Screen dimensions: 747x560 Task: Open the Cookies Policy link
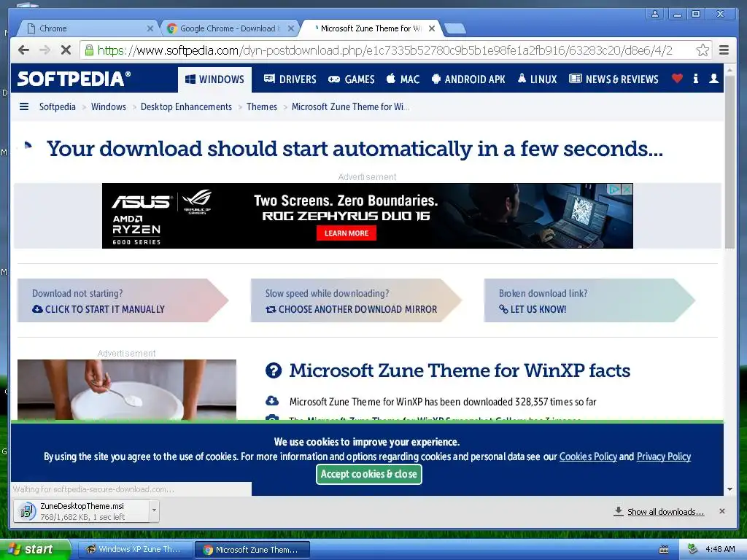pyautogui.click(x=588, y=456)
